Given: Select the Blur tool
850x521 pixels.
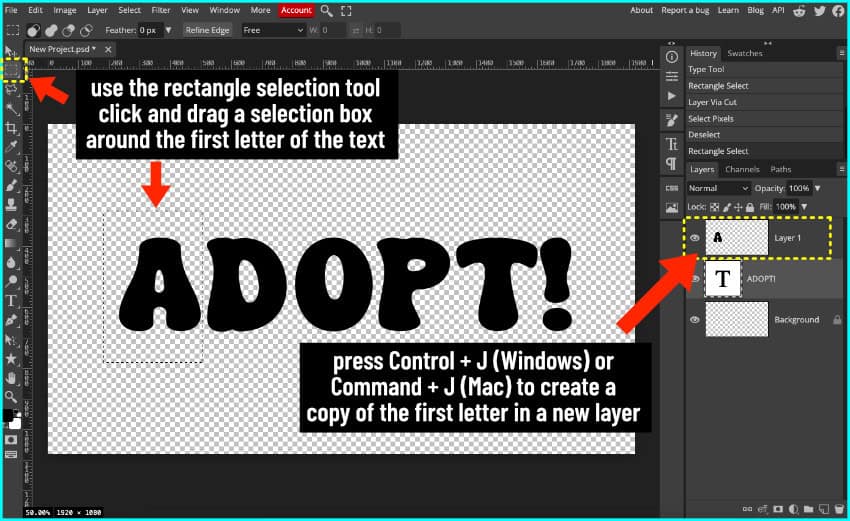Looking at the screenshot, I should pyautogui.click(x=11, y=262).
